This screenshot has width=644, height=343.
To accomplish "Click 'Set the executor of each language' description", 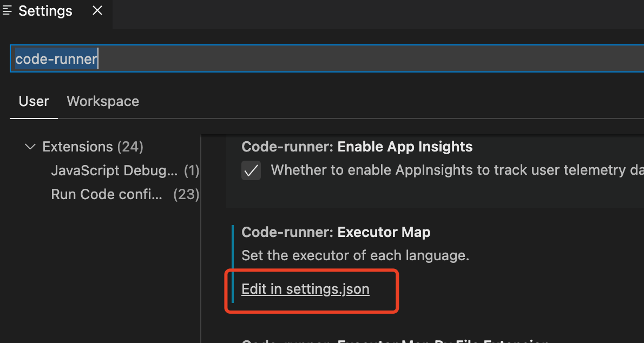I will coord(355,255).
